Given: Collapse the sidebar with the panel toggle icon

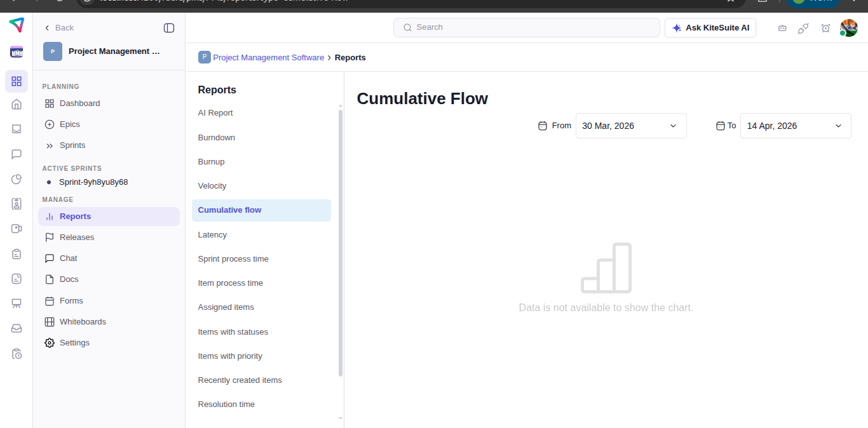Looking at the screenshot, I should 169,28.
